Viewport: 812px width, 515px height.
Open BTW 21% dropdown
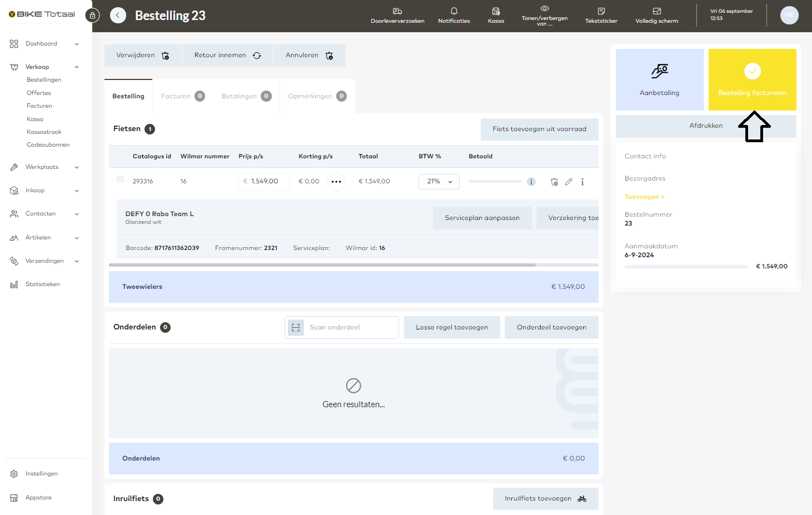point(439,182)
